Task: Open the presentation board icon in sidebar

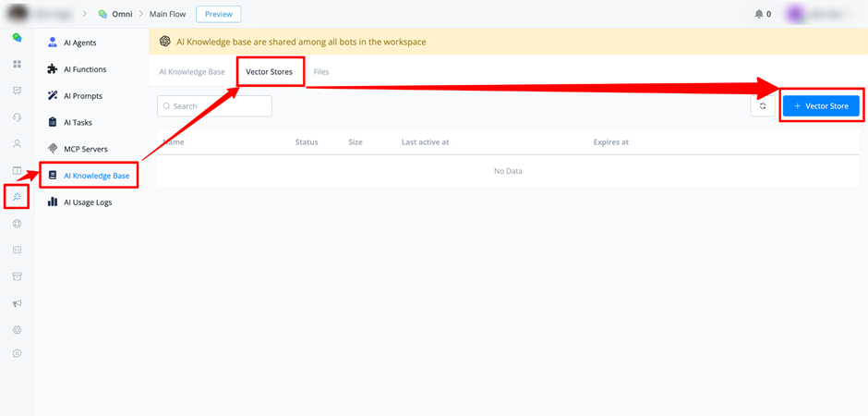Action: pyautogui.click(x=18, y=91)
